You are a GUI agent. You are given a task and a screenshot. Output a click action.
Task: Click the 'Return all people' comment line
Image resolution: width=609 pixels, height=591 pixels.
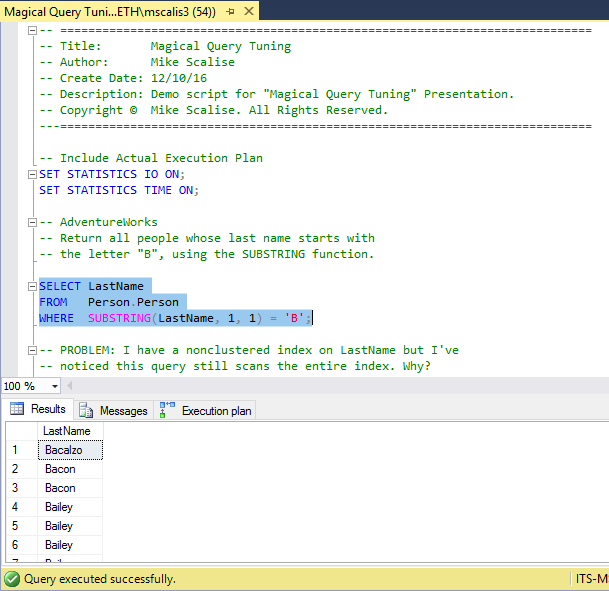point(207,238)
